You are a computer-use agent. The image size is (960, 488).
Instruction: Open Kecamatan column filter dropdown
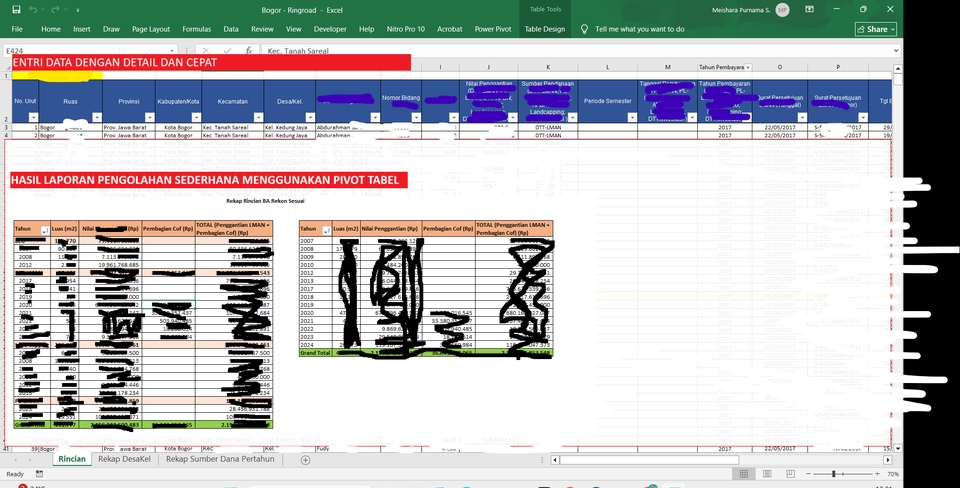(258, 117)
